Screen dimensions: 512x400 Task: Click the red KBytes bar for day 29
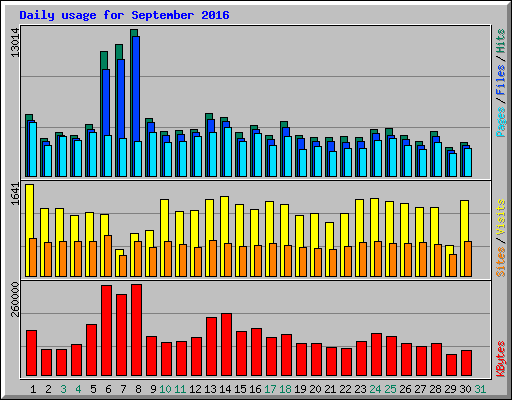tap(452, 365)
